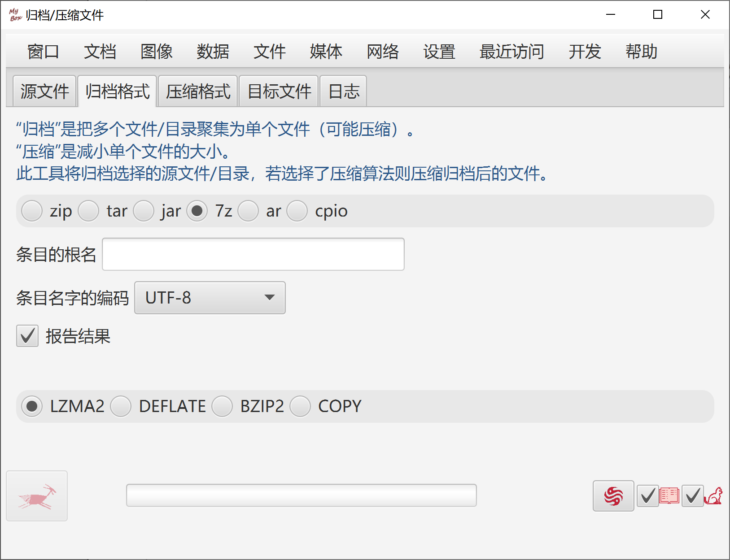Screen dimensions: 730x560
Task: Open the 网络 menu
Action: (x=382, y=52)
